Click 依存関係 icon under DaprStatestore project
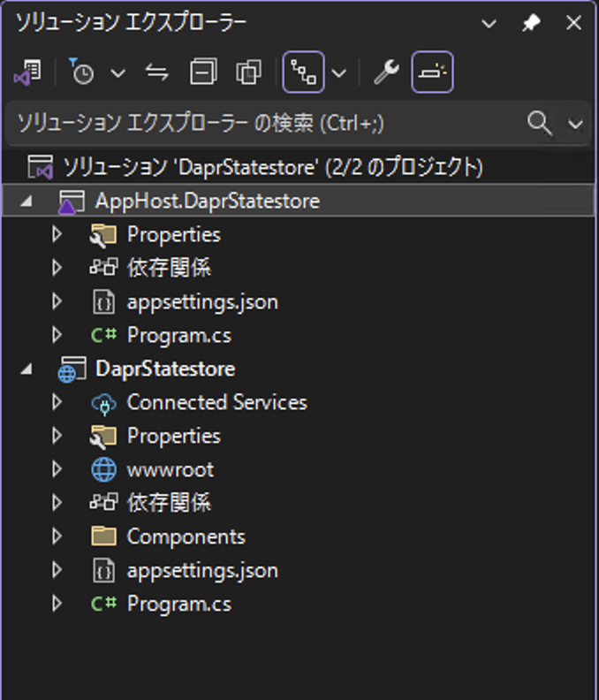Viewport: 599px width, 700px height. [x=103, y=502]
